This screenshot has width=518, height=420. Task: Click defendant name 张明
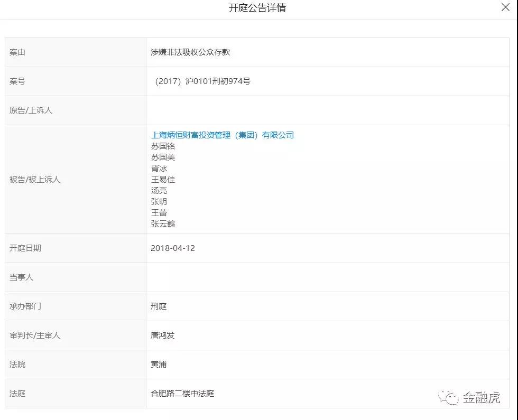(x=159, y=202)
